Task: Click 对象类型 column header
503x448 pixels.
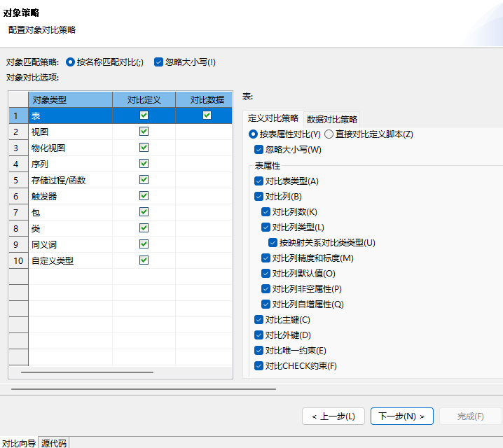Action: click(x=70, y=99)
